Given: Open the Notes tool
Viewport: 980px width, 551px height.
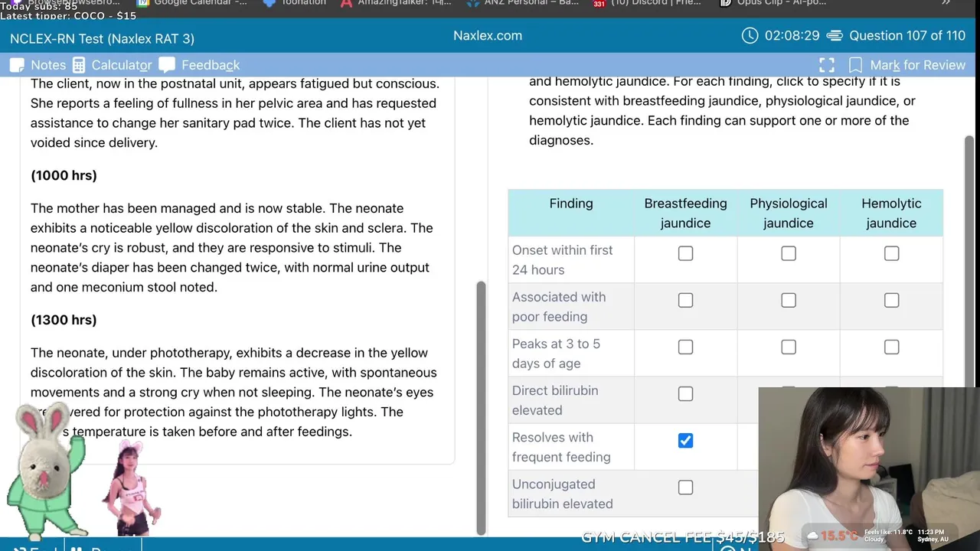Looking at the screenshot, I should (38, 65).
